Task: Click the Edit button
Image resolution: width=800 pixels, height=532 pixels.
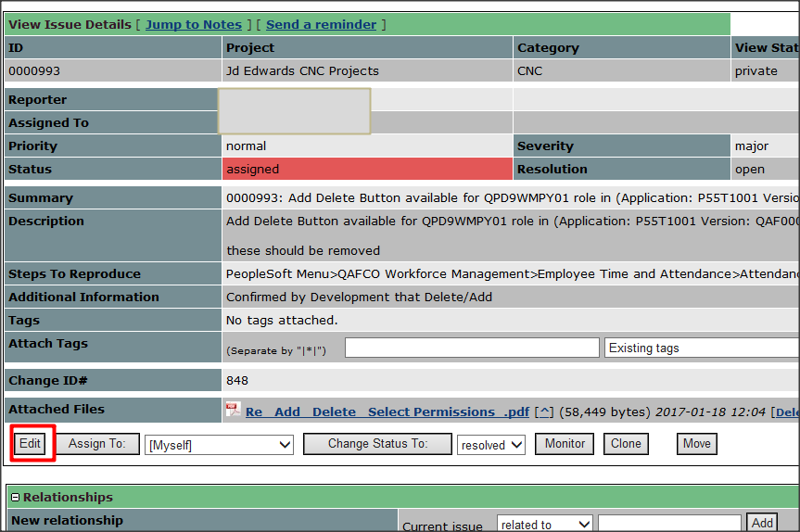Action: 31,444
